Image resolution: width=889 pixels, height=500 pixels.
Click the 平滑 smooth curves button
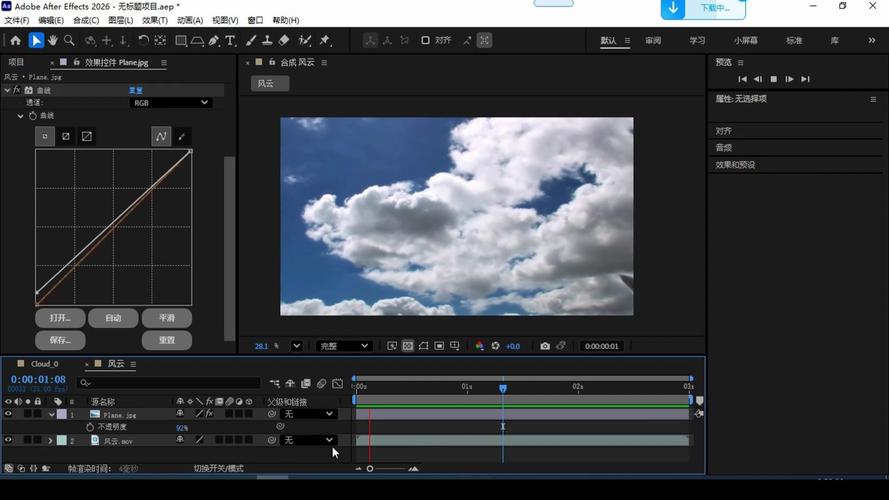[167, 318]
